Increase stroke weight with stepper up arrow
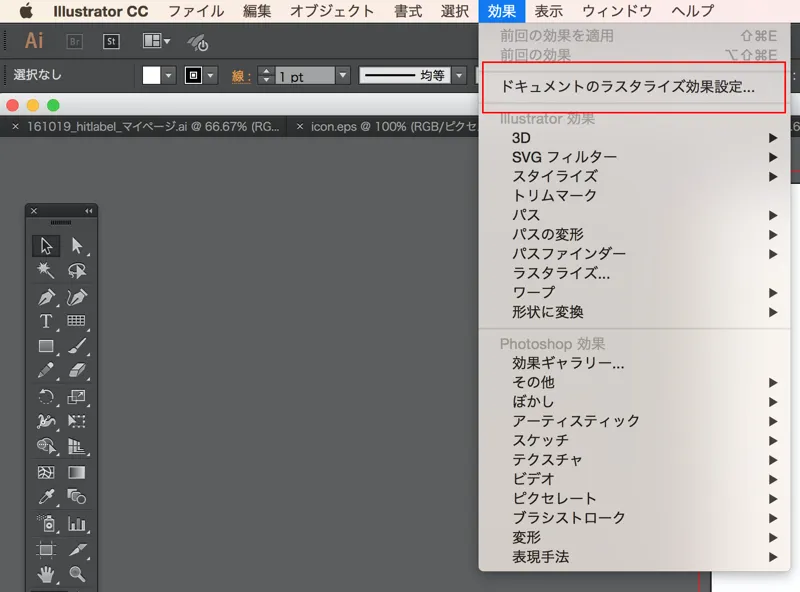The height and width of the screenshot is (592, 800). click(266, 71)
